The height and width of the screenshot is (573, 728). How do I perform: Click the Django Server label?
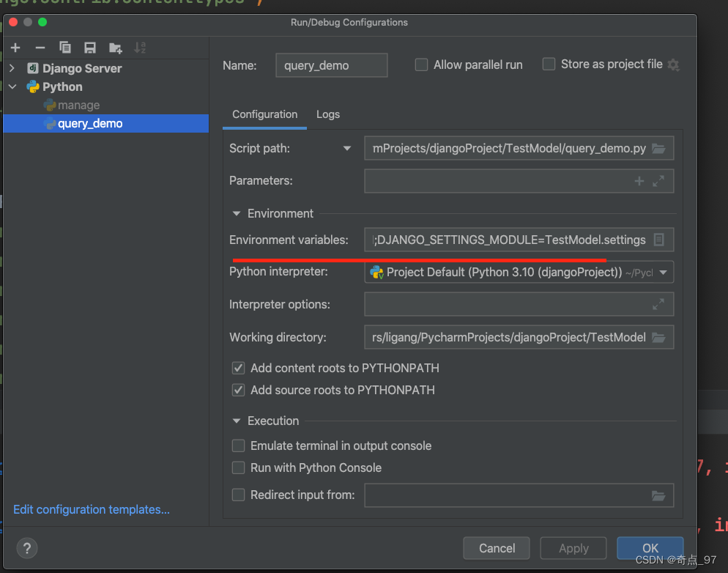click(x=82, y=69)
